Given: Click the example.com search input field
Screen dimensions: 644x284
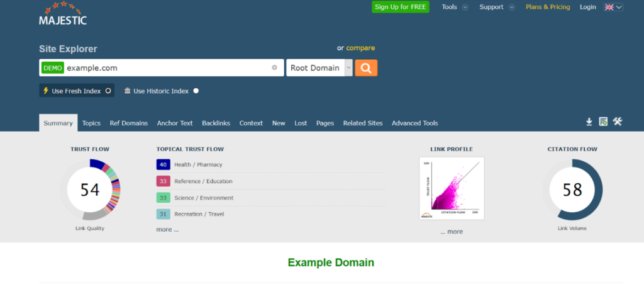Looking at the screenshot, I should click(x=167, y=68).
